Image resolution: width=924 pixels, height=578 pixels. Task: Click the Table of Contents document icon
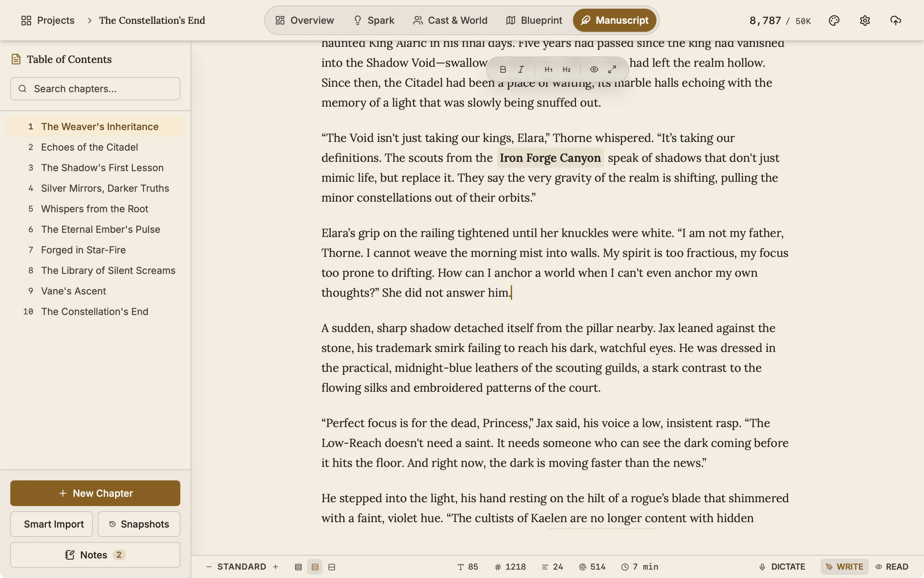click(16, 59)
